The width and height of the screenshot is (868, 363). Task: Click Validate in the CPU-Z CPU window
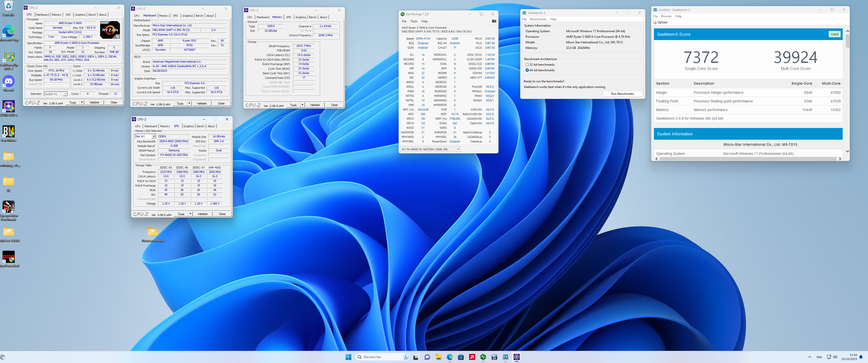pos(94,102)
